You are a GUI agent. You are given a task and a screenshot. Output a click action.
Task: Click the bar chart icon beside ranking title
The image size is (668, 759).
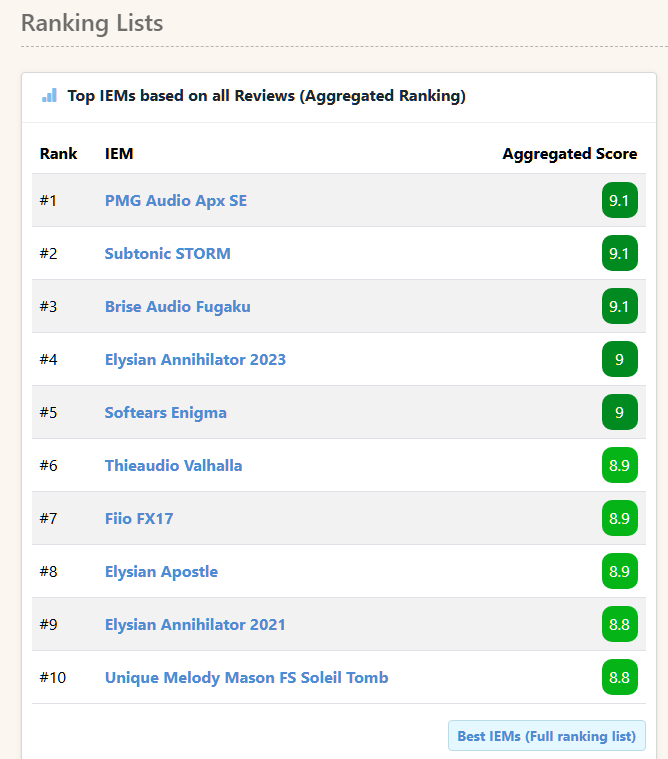(x=49, y=95)
